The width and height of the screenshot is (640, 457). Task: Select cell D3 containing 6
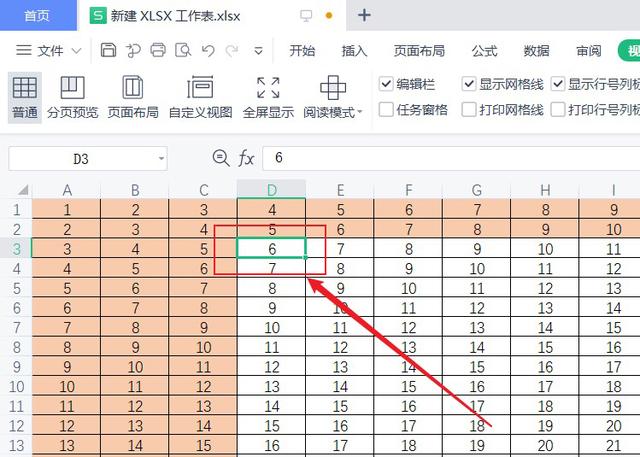(271, 248)
